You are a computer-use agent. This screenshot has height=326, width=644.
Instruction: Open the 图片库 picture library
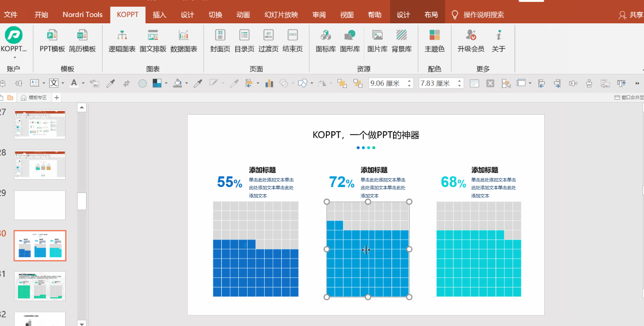tap(377, 40)
